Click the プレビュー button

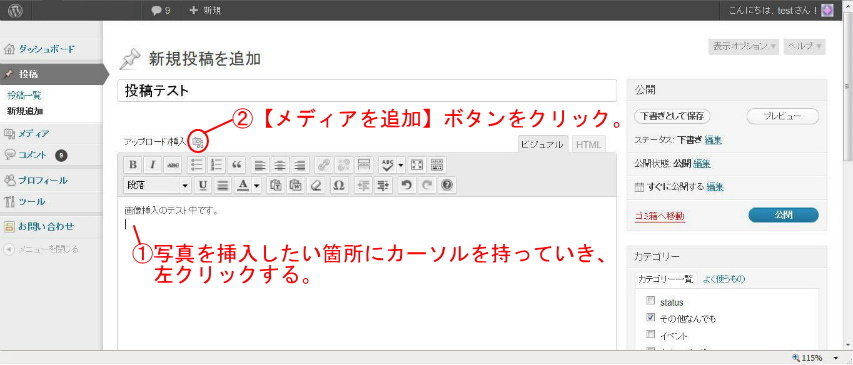tap(783, 116)
